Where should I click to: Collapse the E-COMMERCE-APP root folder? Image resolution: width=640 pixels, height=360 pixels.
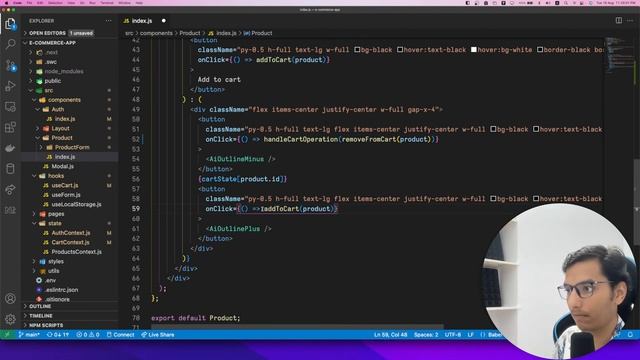[x=52, y=43]
